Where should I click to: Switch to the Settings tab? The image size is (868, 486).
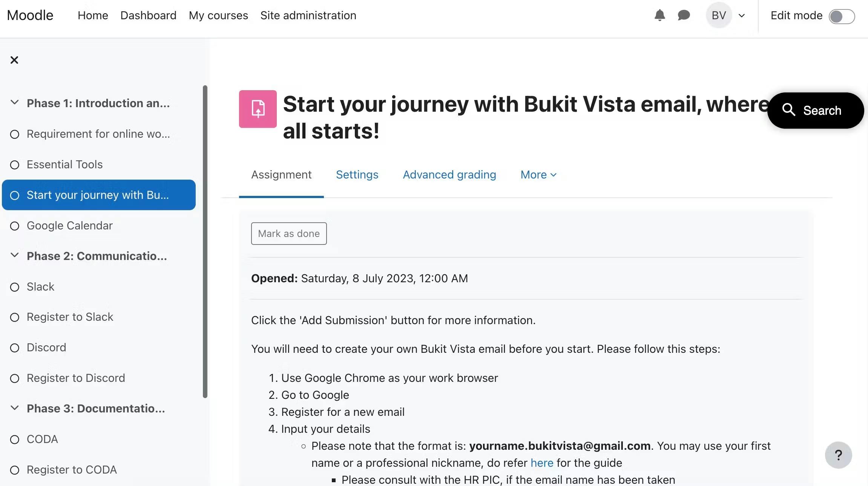click(357, 175)
